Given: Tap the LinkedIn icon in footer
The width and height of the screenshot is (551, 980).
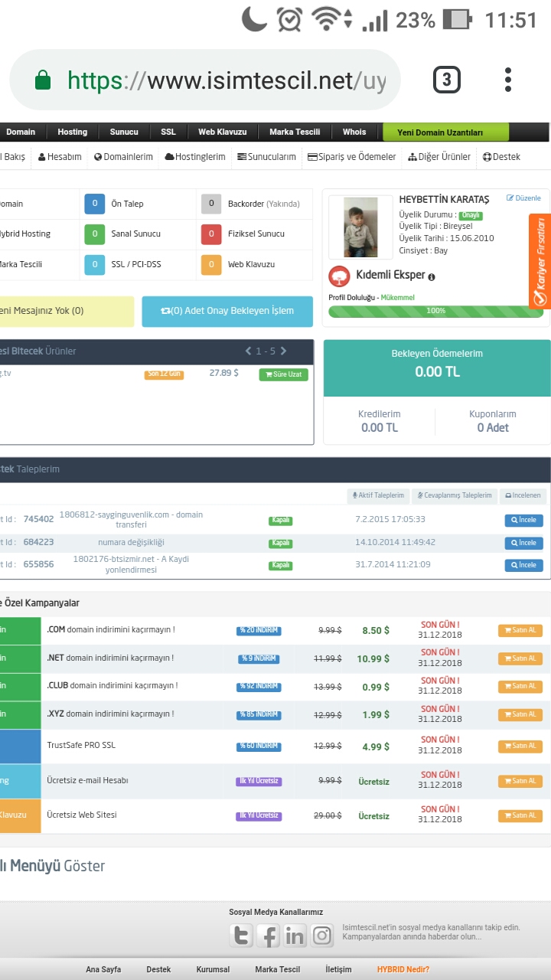Looking at the screenshot, I should coord(295,935).
